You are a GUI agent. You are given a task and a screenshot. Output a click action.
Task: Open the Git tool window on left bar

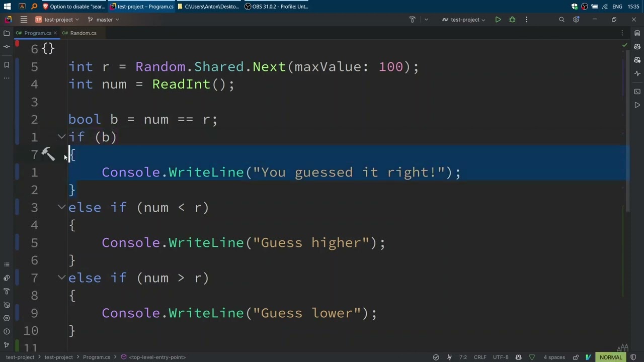click(x=7, y=345)
